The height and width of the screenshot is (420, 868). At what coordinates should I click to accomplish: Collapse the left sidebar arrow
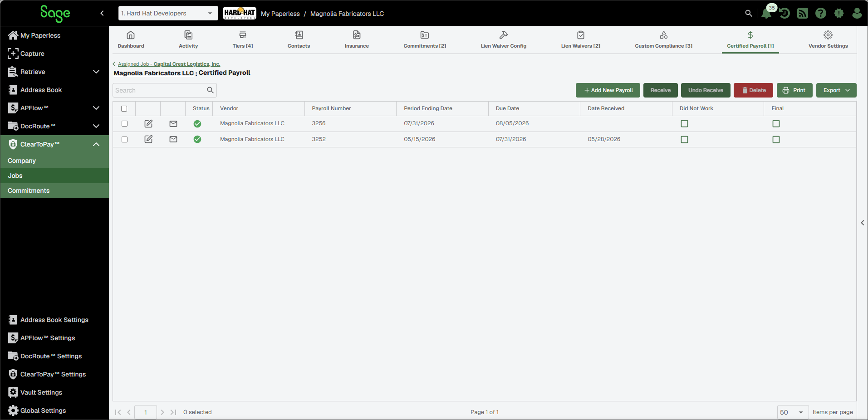[102, 13]
